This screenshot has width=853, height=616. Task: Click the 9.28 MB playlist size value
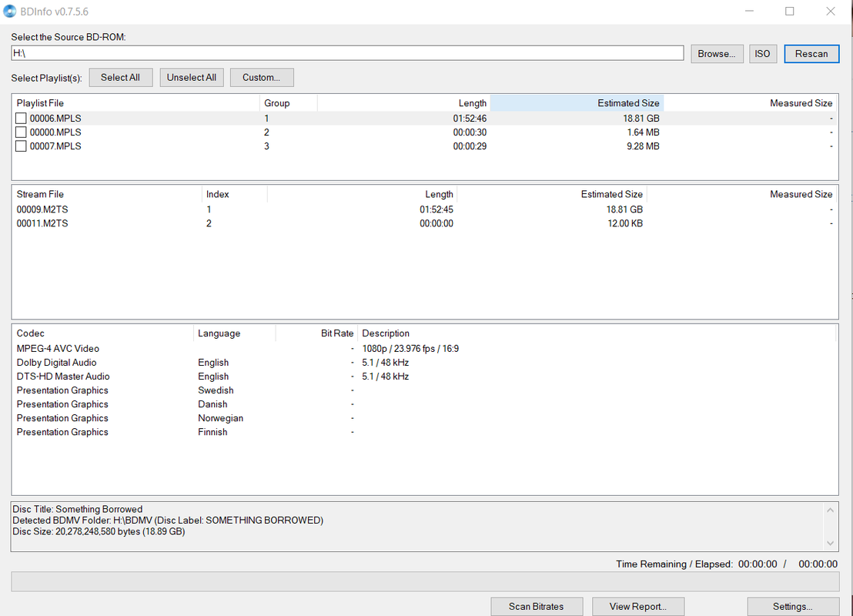tap(643, 146)
